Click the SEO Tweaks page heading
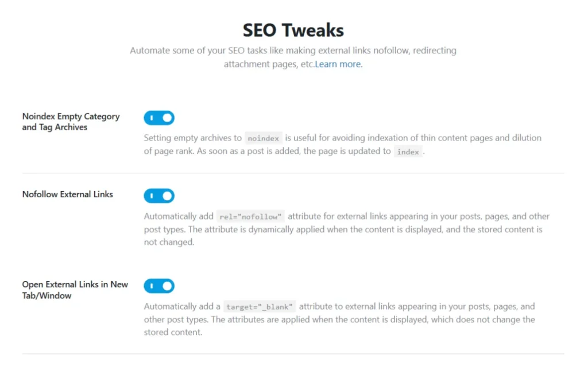Screen dimensions: 588x378 pyautogui.click(x=293, y=30)
